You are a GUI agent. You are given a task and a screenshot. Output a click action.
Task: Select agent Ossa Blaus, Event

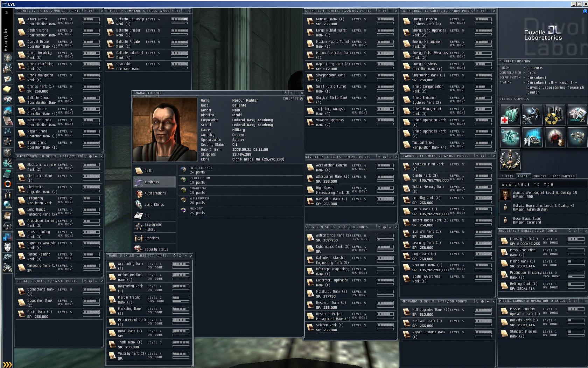click(543, 220)
